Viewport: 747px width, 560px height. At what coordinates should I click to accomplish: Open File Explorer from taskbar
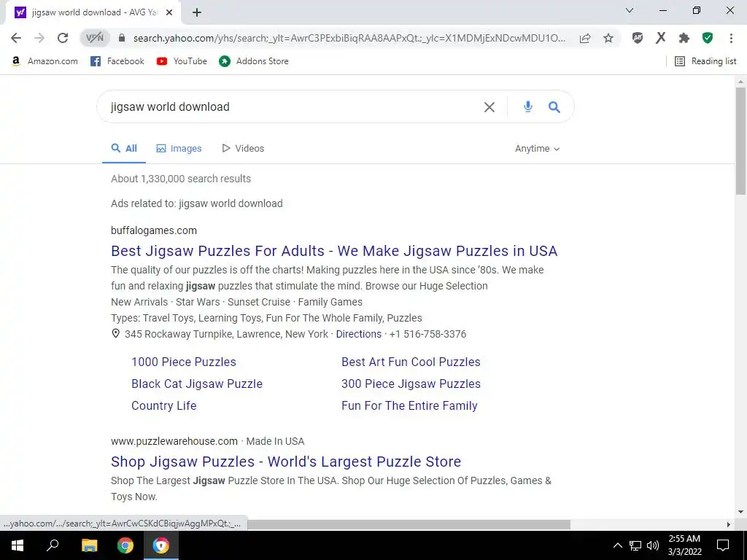pyautogui.click(x=89, y=545)
